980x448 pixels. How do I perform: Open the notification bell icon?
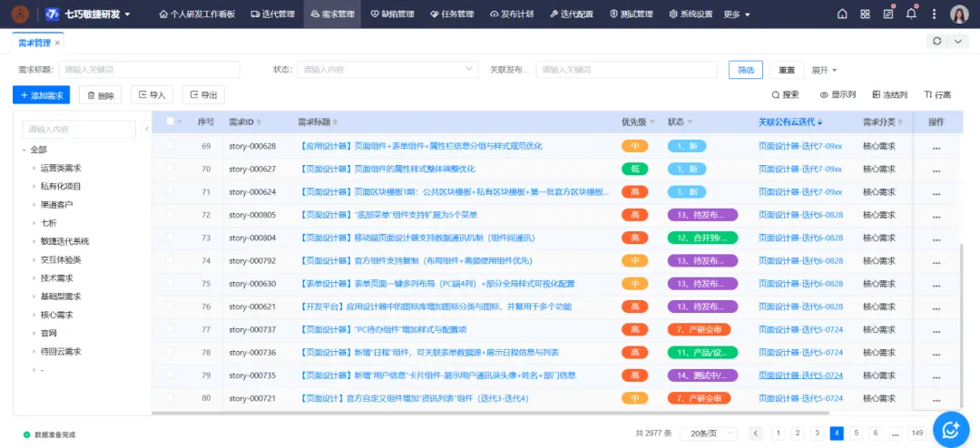point(911,14)
